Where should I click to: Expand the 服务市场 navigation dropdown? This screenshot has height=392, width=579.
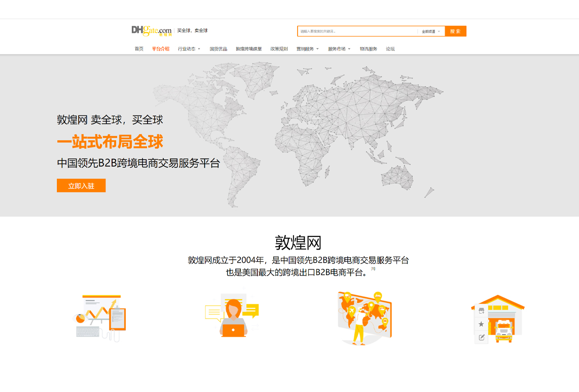click(339, 49)
